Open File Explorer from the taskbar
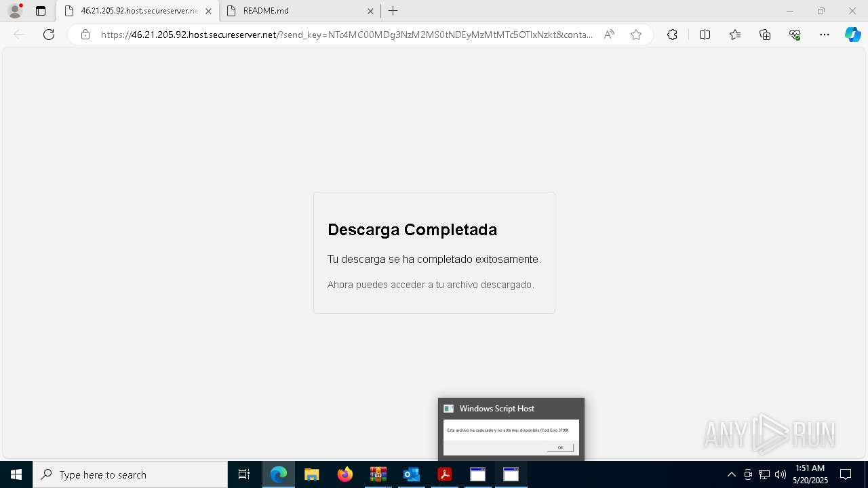The image size is (868, 488). [x=312, y=474]
